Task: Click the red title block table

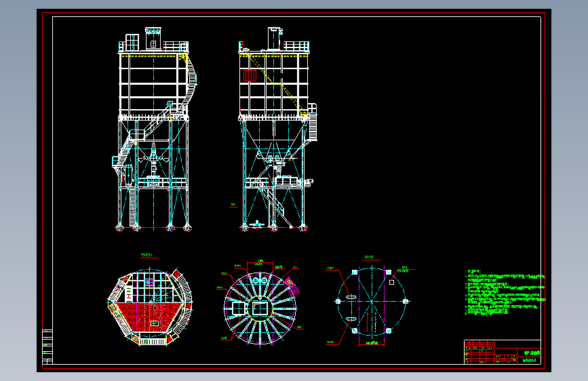Action: [502, 352]
